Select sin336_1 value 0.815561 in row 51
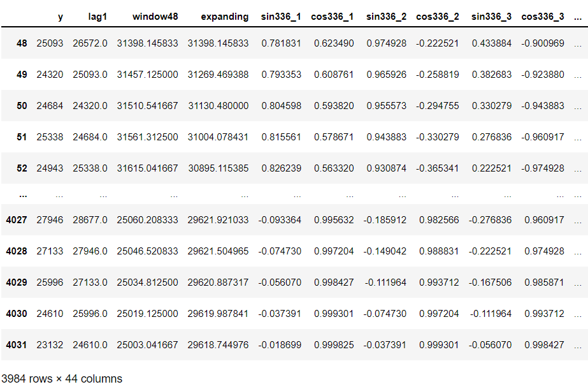Image resolution: width=588 pixels, height=389 pixels. coord(281,137)
